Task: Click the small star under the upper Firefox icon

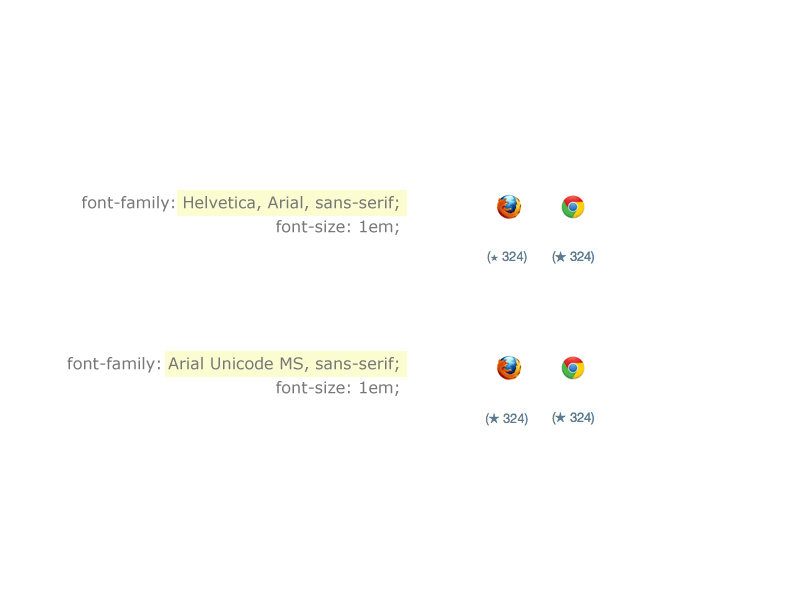Action: [494, 258]
